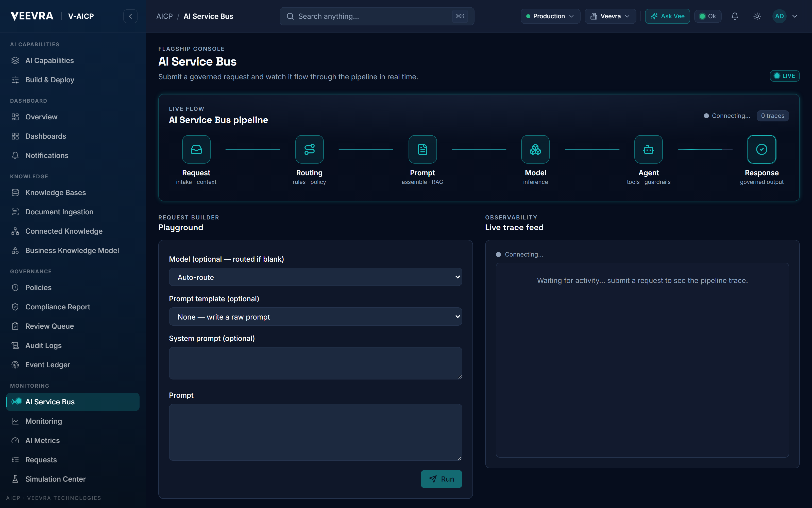Click into the Prompt textarea

click(315, 432)
